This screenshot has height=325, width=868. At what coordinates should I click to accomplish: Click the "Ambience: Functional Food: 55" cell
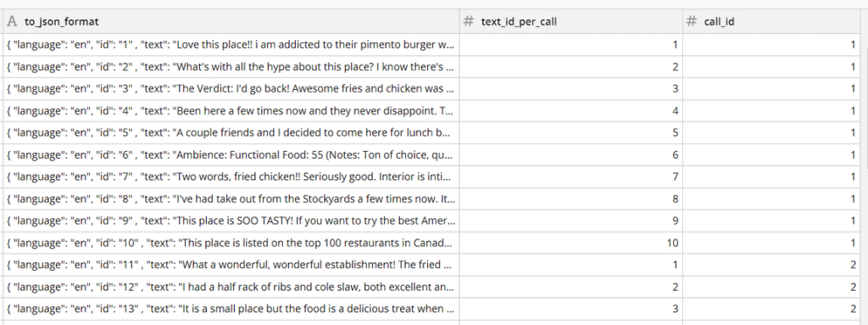pyautogui.click(x=231, y=154)
